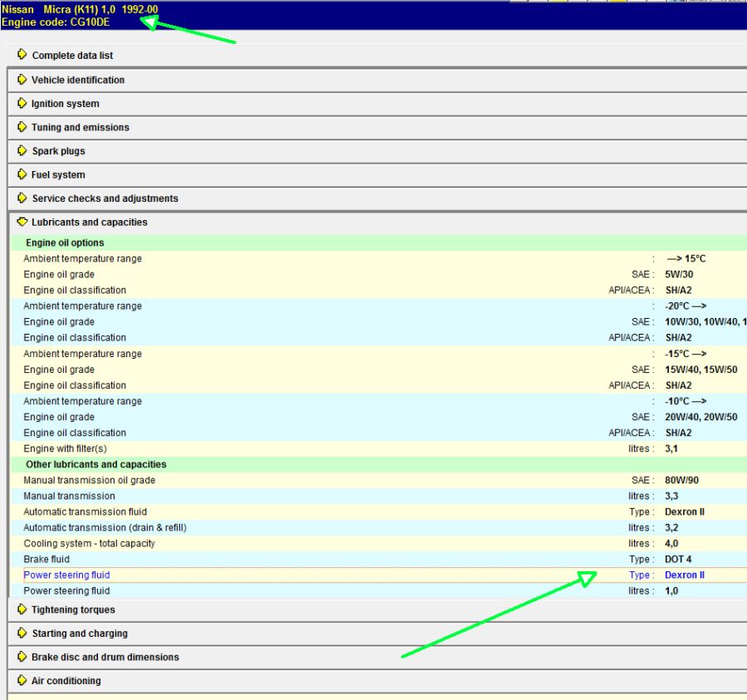The width and height of the screenshot is (747, 700).
Task: Click the yellow arrow icon beside Spark plugs
Action: 22,151
